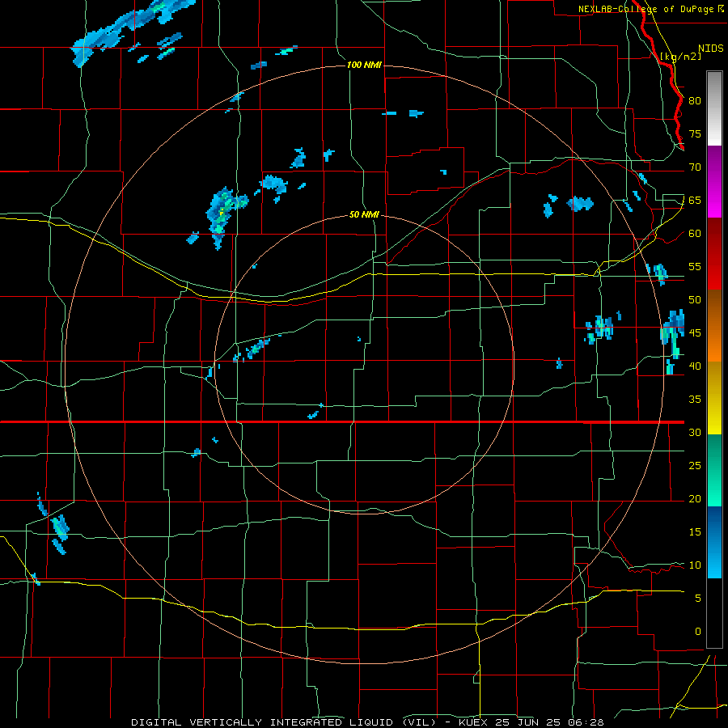Pick the dark red segment of the color bar
This screenshot has height=728, width=728.
pyautogui.click(x=714, y=254)
